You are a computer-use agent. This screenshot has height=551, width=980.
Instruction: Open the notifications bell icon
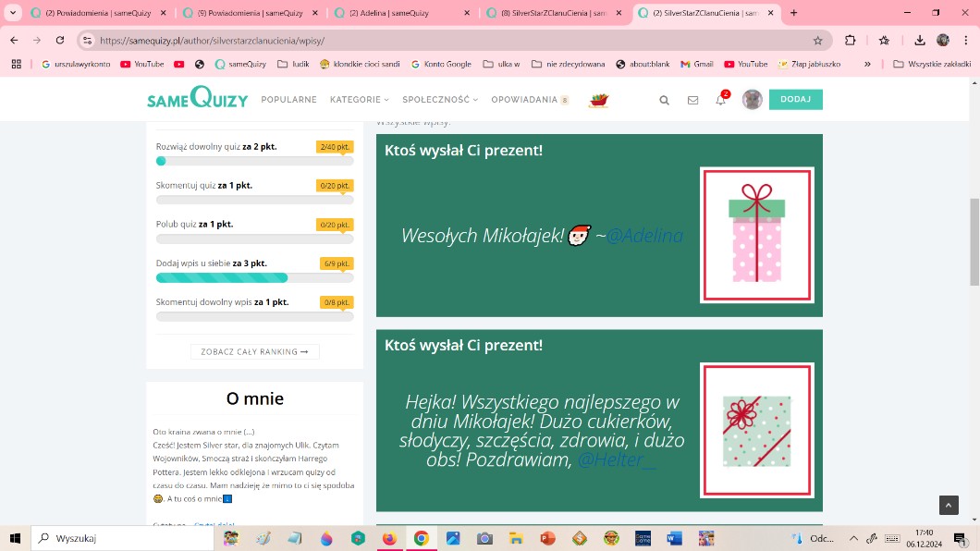(720, 100)
